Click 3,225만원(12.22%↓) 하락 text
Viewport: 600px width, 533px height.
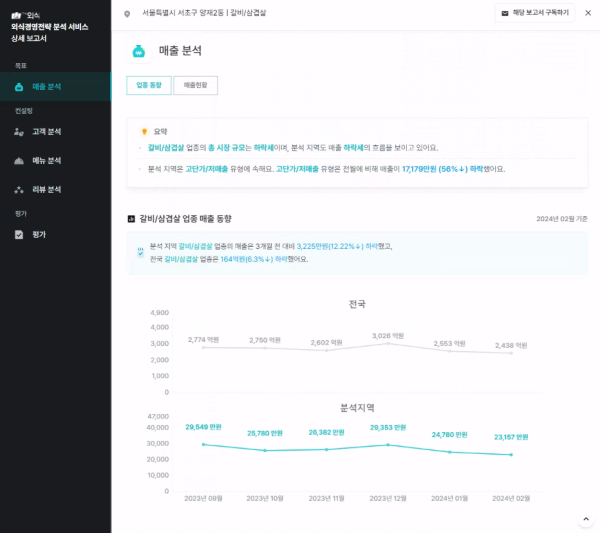pyautogui.click(x=337, y=246)
